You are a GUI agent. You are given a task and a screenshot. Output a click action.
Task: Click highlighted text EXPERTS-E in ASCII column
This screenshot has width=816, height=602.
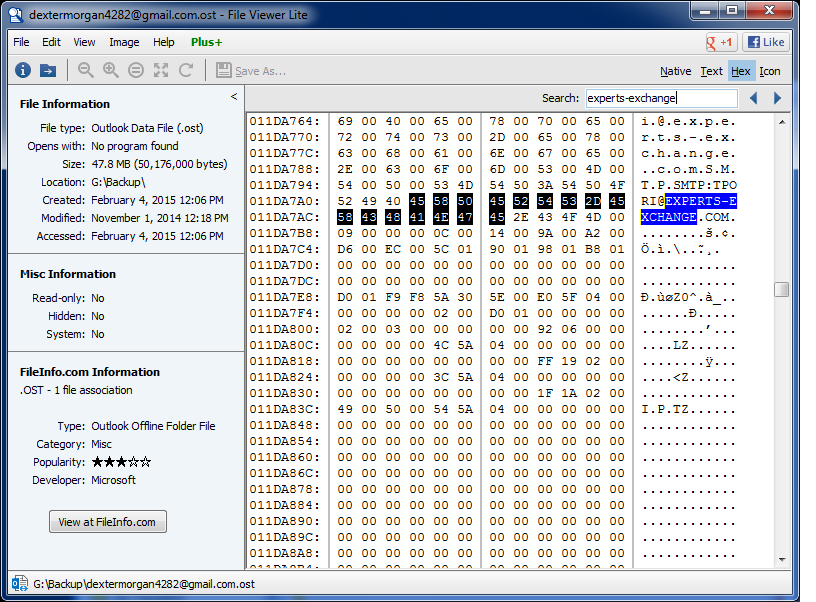click(x=701, y=201)
